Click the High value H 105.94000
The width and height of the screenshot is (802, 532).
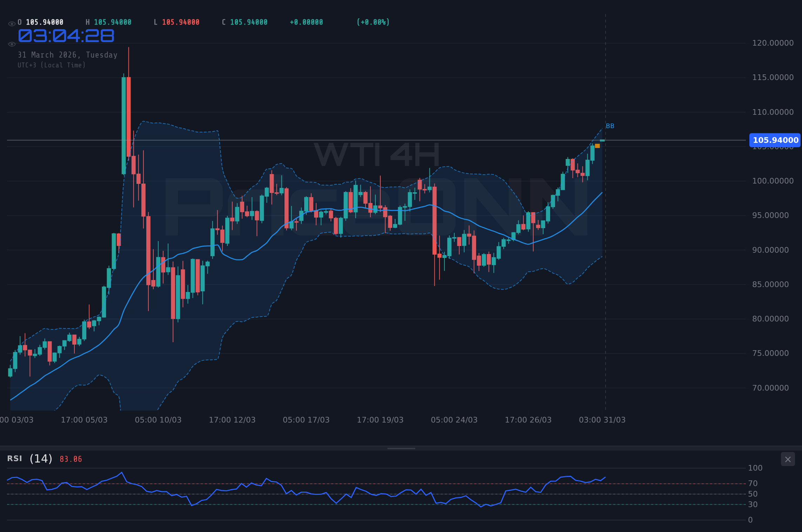[x=109, y=22]
